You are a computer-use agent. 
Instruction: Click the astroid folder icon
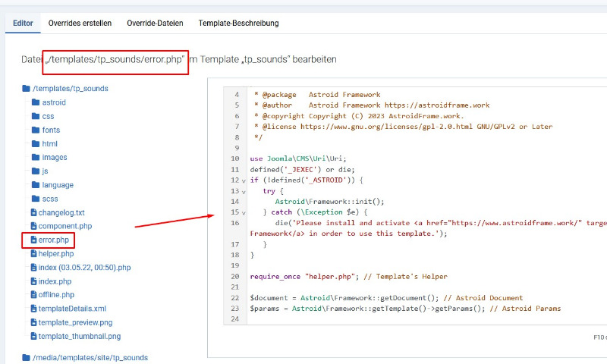[36, 102]
